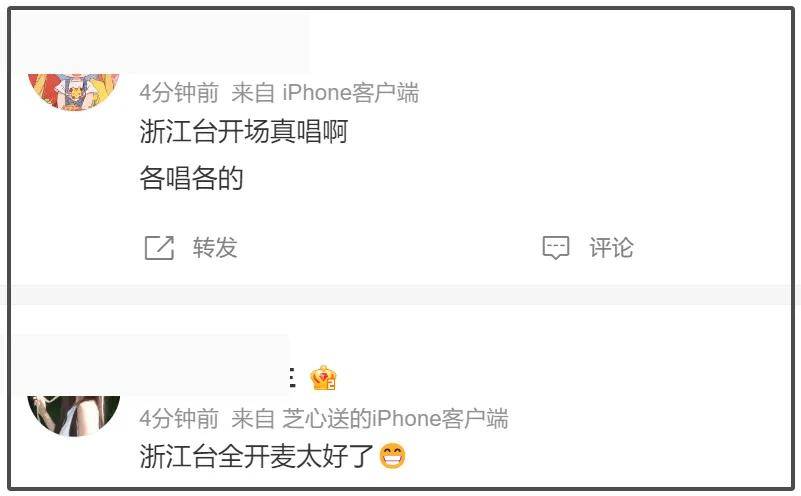Open the plain iPhone客户端 source link
The image size is (801, 496).
click(x=350, y=93)
